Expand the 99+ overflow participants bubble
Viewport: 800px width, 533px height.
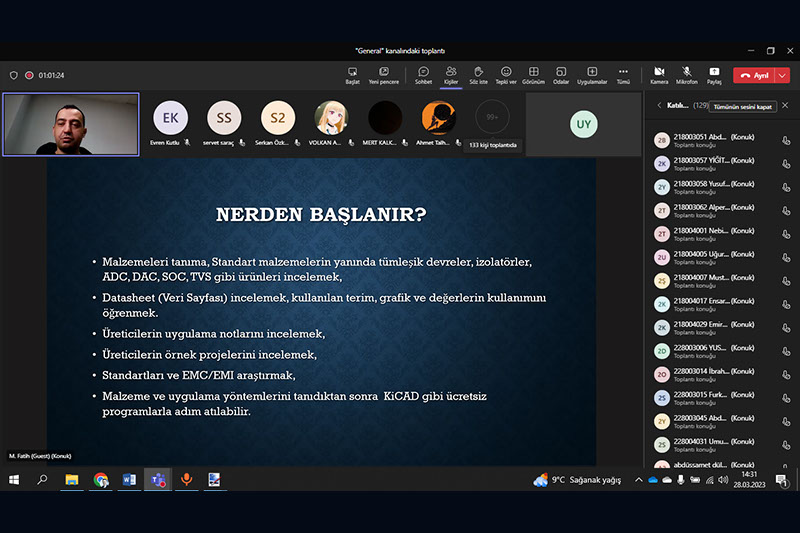tap(491, 117)
